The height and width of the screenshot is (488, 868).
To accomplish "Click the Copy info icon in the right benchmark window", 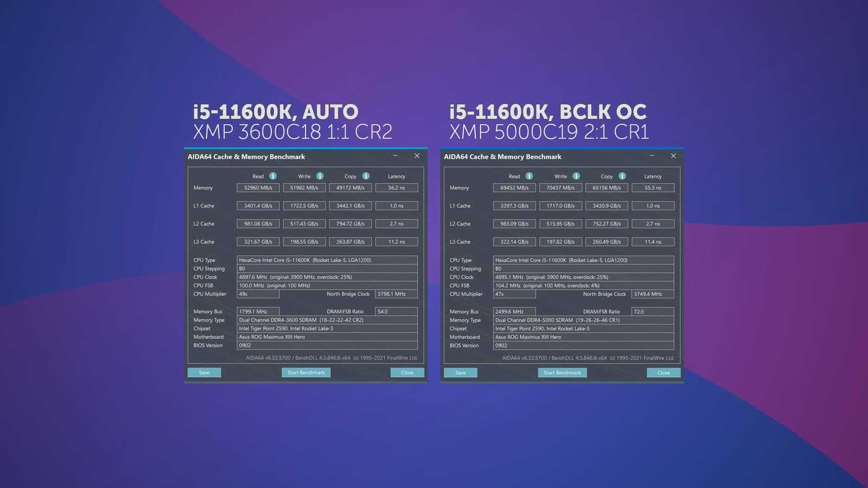I will 622,176.
